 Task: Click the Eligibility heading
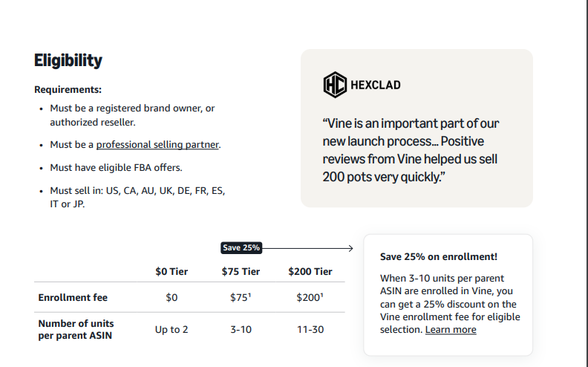coord(68,60)
